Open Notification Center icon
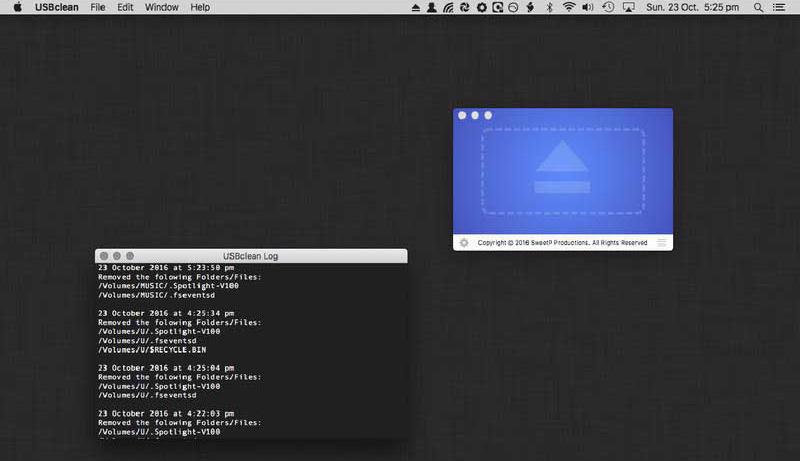 [x=779, y=7]
